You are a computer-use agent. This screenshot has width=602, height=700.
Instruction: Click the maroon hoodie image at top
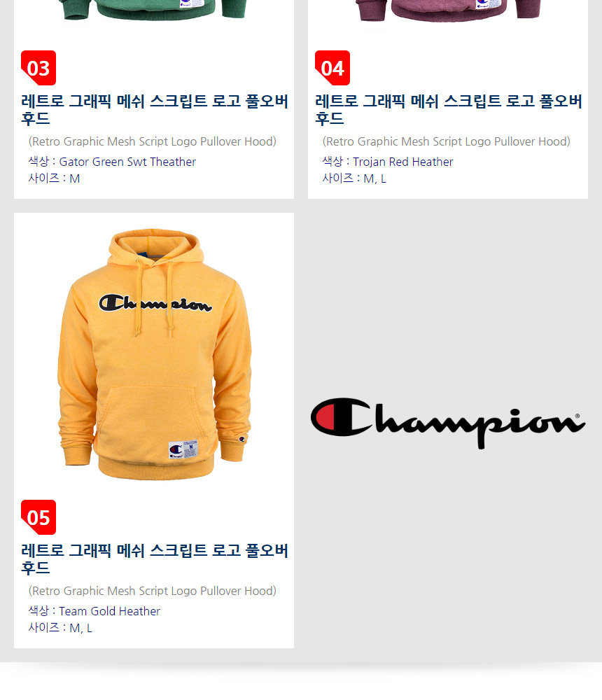pos(448,10)
